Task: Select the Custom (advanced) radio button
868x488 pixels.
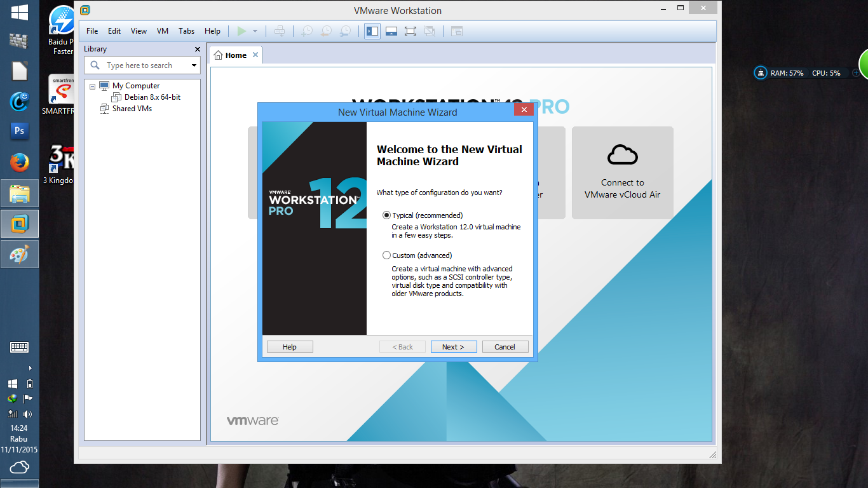Action: [x=387, y=255]
